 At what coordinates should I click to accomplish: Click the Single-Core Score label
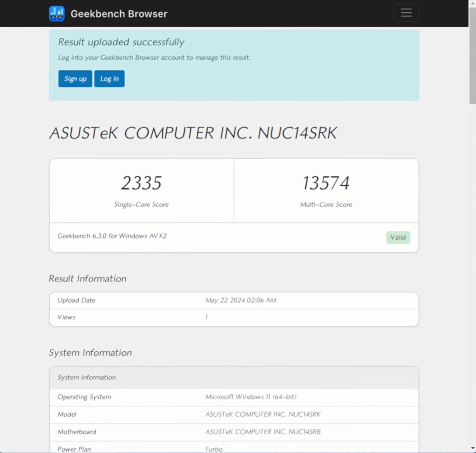coord(141,205)
